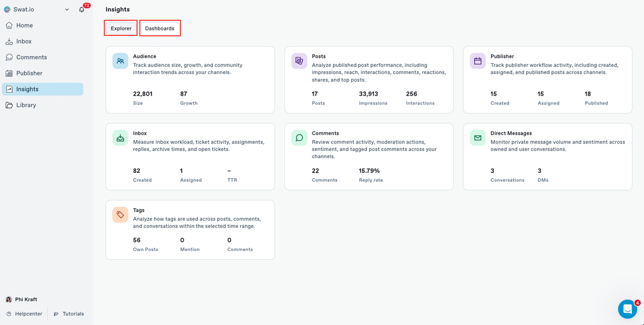This screenshot has height=325, width=644.
Task: Click the Direct Messages envelope icon
Action: click(x=478, y=138)
